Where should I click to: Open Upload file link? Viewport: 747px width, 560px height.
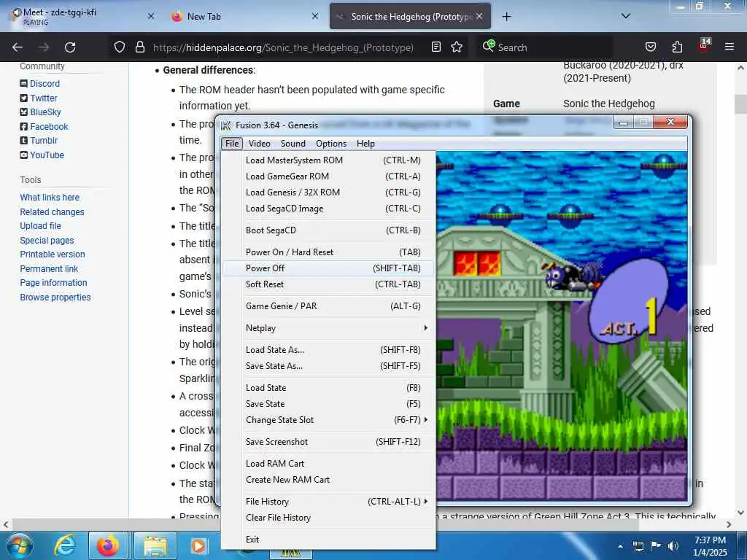41,226
